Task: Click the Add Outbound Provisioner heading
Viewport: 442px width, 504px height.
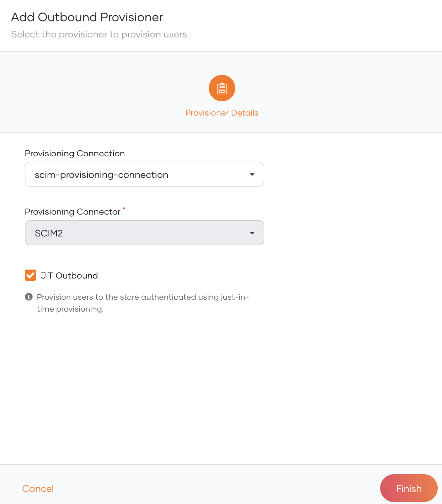Action: pos(87,17)
